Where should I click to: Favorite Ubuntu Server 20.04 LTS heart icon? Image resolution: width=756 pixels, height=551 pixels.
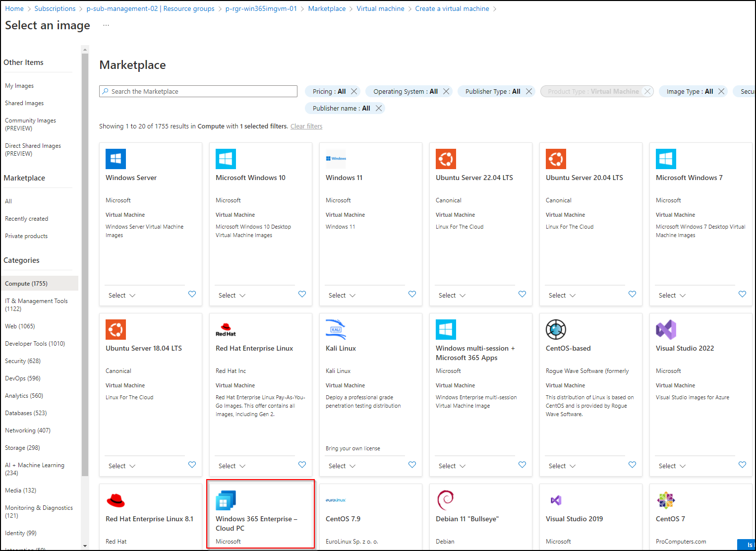(x=632, y=294)
